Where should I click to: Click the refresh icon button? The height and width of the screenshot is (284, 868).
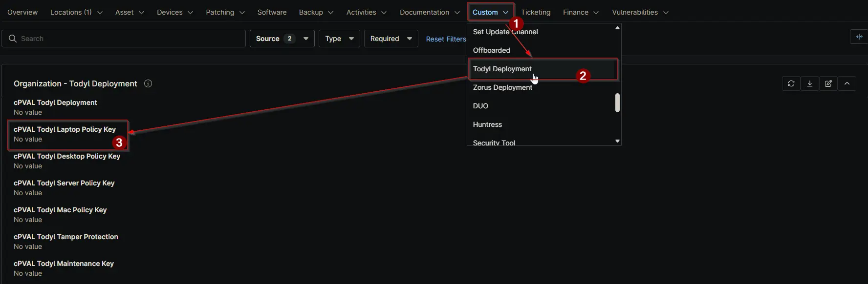click(791, 83)
